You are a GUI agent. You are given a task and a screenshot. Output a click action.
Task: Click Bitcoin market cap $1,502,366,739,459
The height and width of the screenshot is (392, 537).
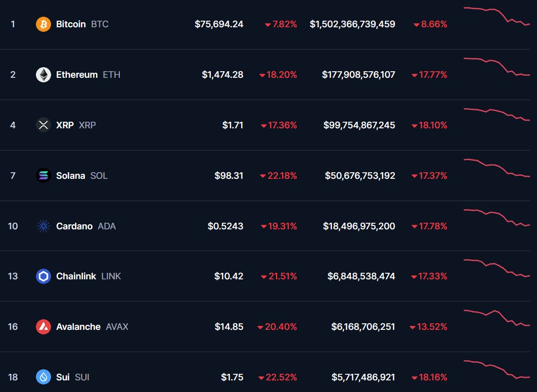(x=352, y=24)
